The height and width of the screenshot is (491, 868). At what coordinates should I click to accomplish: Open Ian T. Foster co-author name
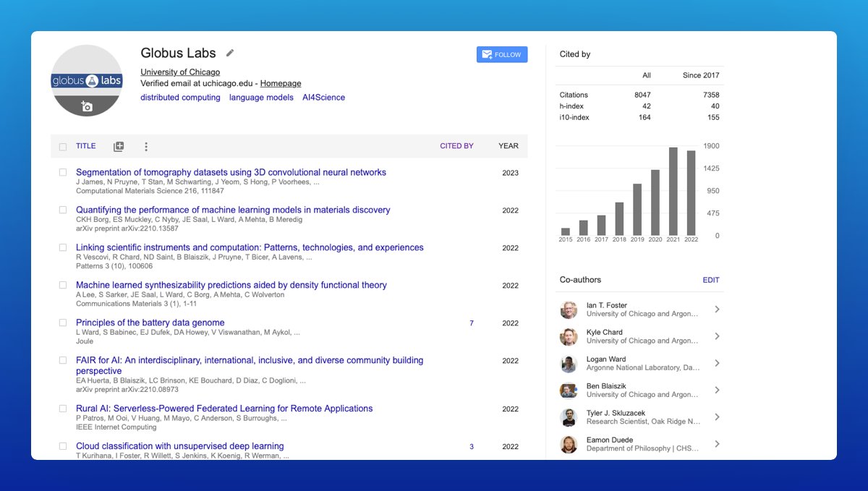coord(607,305)
